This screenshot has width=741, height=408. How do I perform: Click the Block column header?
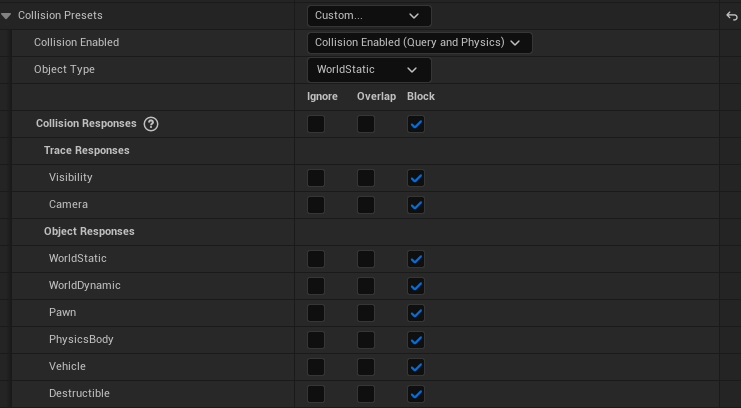[x=421, y=96]
